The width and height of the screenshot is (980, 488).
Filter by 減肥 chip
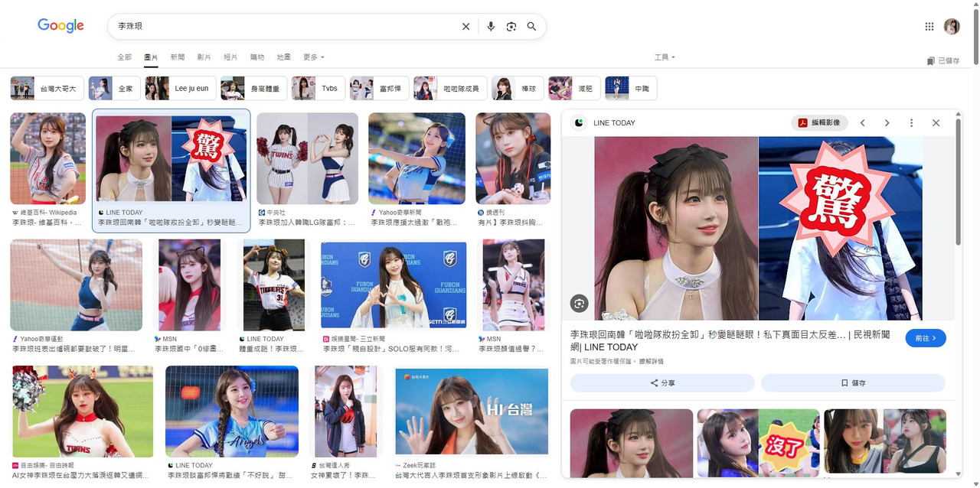coord(574,89)
